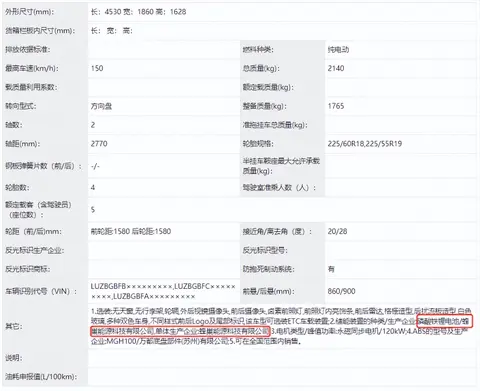Viewport: 480px width, 391px height.
Task: Click the 防抱死制动系统 value 有
Action: pos(331,269)
